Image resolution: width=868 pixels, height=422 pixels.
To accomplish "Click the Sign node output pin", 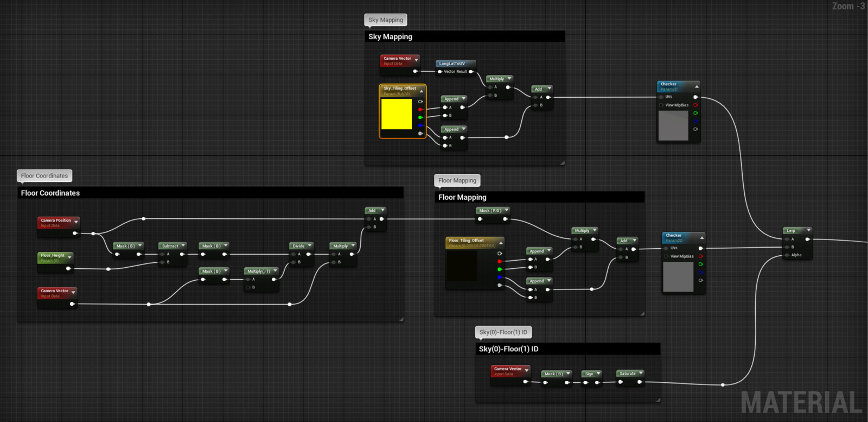I will (597, 382).
